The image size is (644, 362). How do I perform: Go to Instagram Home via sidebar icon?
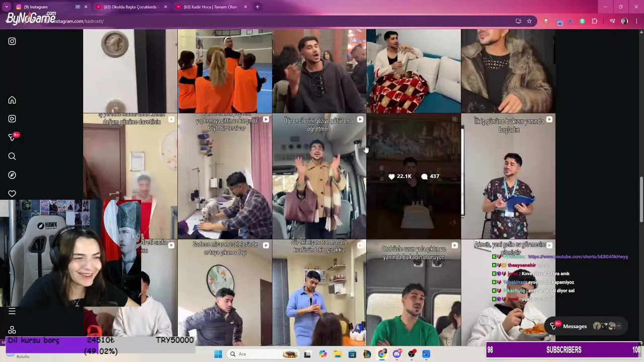point(12,100)
